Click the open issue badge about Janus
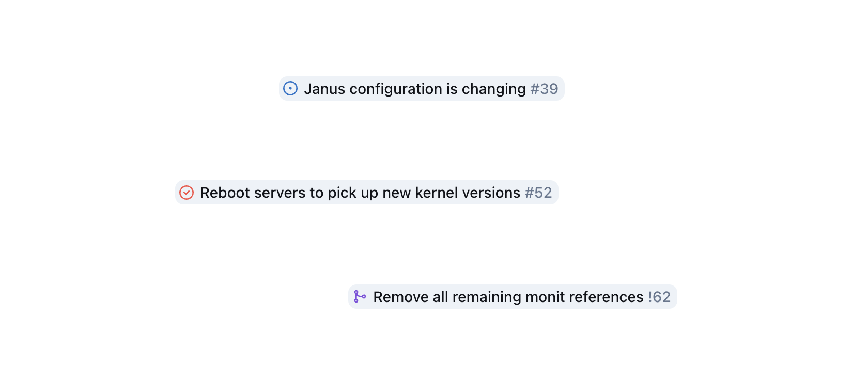The height and width of the screenshot is (382, 868). tap(421, 89)
